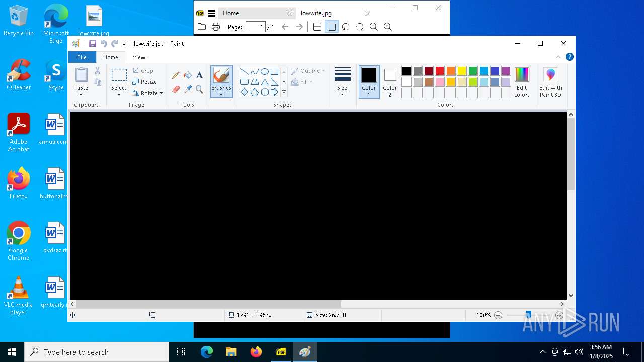Open Google Chrome desktop shortcut
Image resolution: width=644 pixels, height=362 pixels.
point(18,241)
